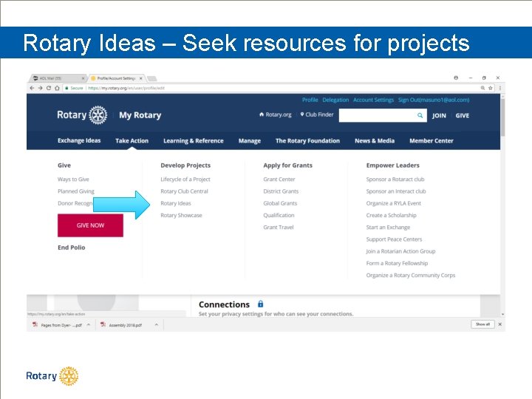Close the AOL Mail tab
The height and width of the screenshot is (399, 532).
click(x=83, y=78)
